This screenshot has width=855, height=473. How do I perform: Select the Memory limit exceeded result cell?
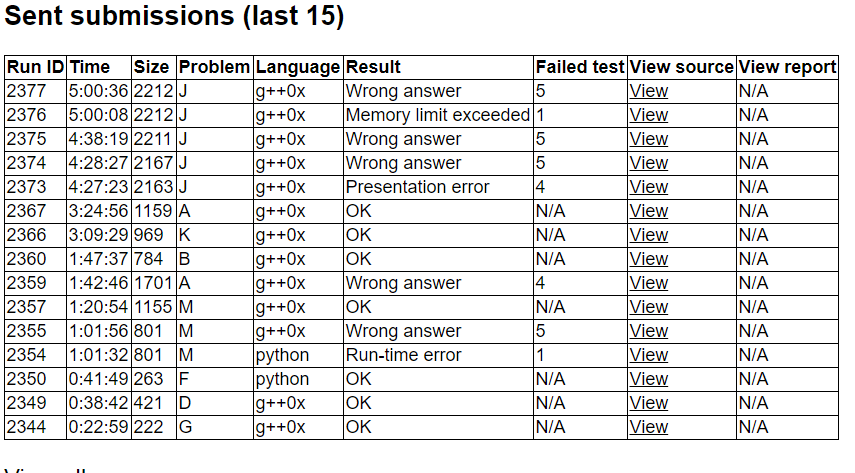[437, 115]
